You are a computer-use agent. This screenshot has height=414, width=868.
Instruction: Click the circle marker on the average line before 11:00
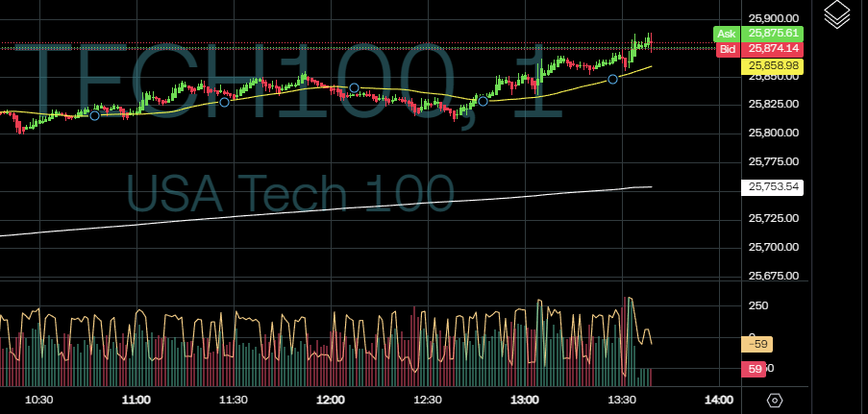click(94, 116)
